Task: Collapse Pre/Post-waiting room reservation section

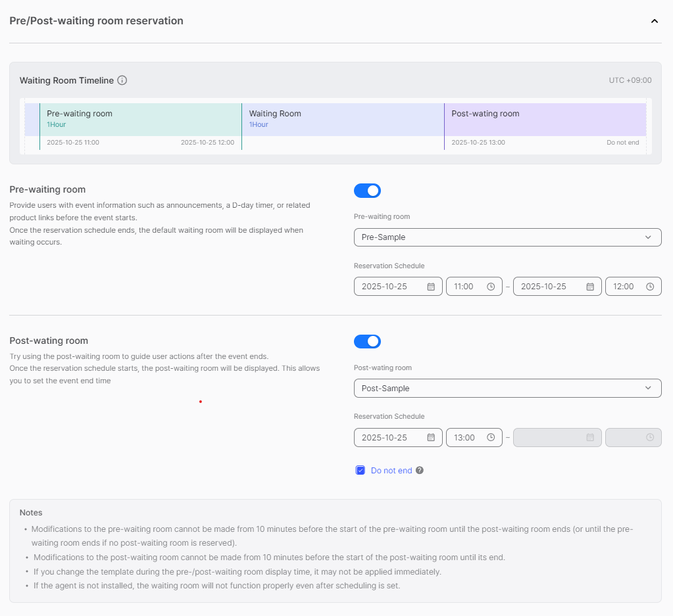Action: click(654, 21)
